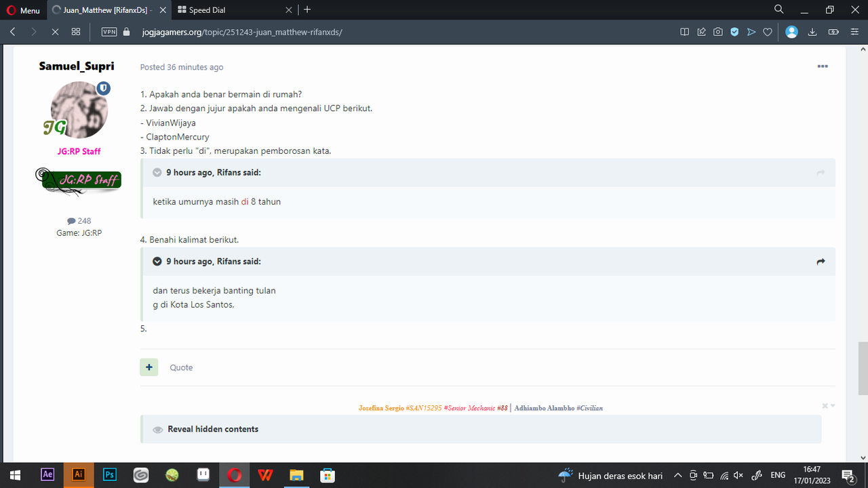Click the muted volume tray icon
Image resolution: width=868 pixels, height=488 pixels.
(x=739, y=475)
